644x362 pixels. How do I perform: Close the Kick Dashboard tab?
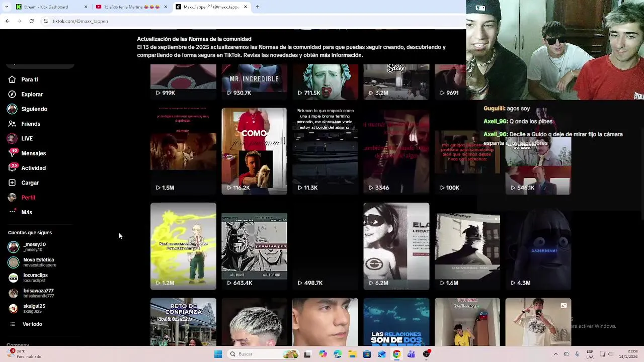point(86,7)
